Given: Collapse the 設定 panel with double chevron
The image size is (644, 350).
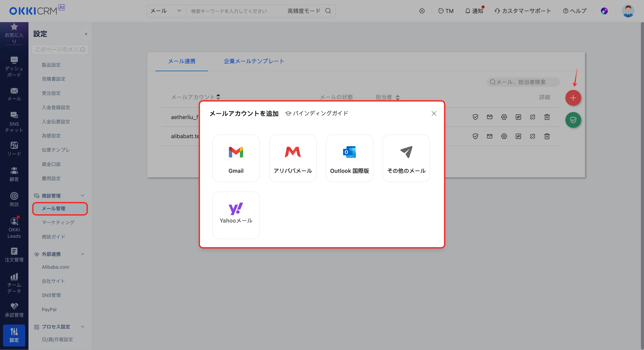Looking at the screenshot, I should (86, 34).
